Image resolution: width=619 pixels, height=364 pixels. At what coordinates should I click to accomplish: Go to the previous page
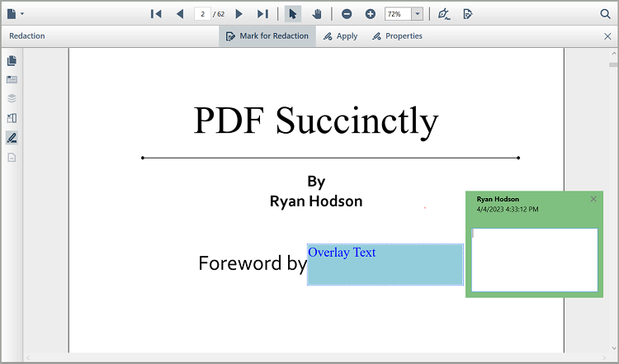point(180,14)
